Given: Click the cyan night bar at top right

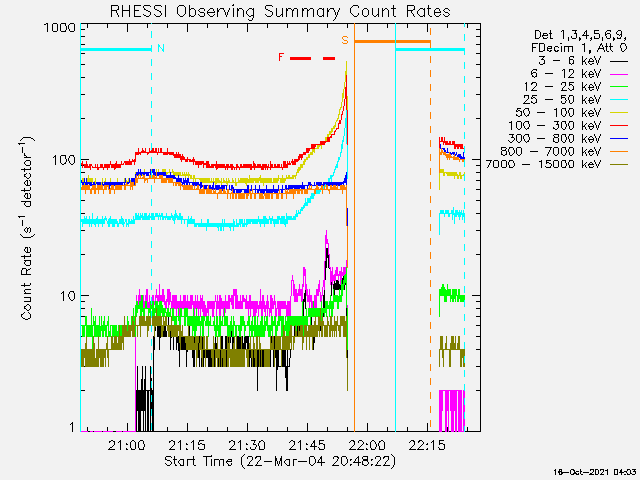Looking at the screenshot, I should click(x=430, y=50).
